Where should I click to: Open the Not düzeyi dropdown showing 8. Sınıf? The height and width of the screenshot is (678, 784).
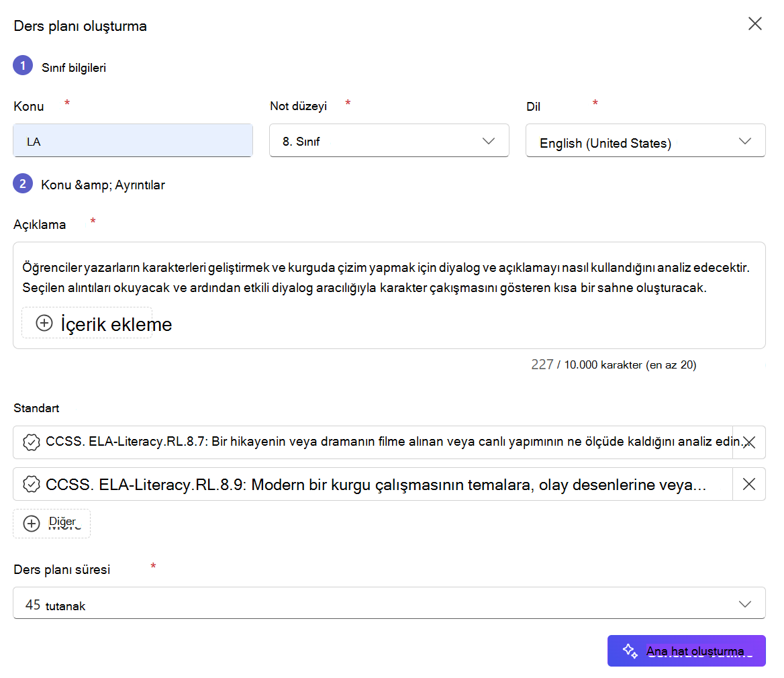(x=389, y=140)
